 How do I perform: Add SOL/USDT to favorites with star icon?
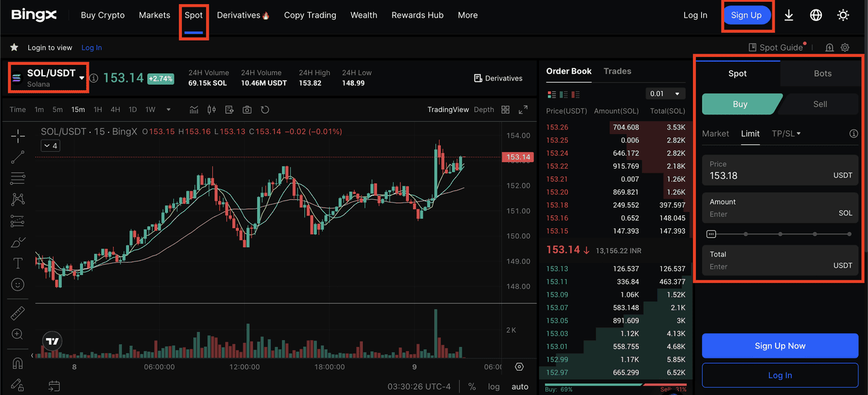[x=14, y=47]
